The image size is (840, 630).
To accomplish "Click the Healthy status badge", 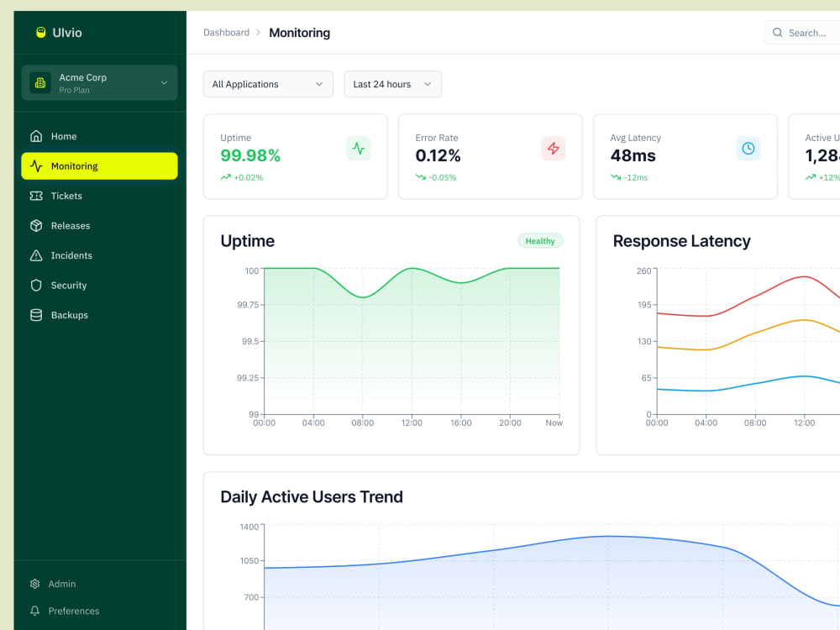I will coord(540,241).
